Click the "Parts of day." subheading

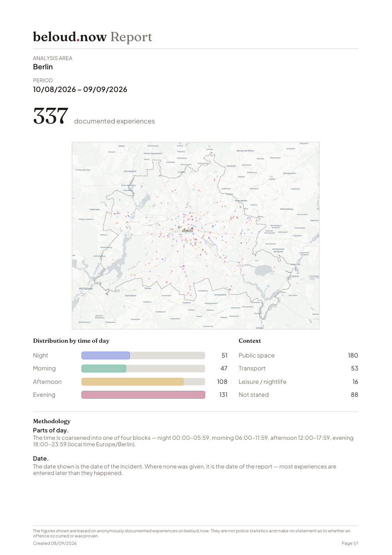51,431
